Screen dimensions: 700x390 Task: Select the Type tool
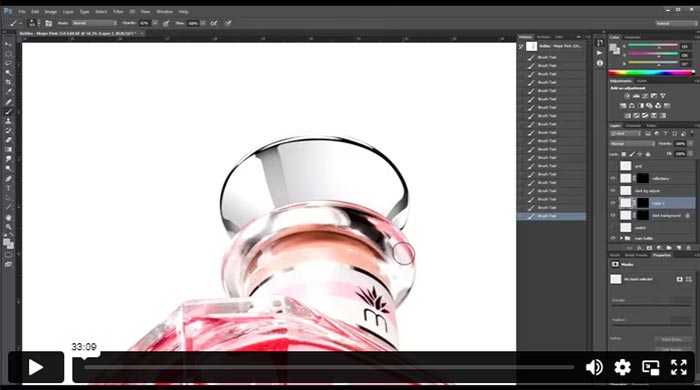pyautogui.click(x=8, y=188)
